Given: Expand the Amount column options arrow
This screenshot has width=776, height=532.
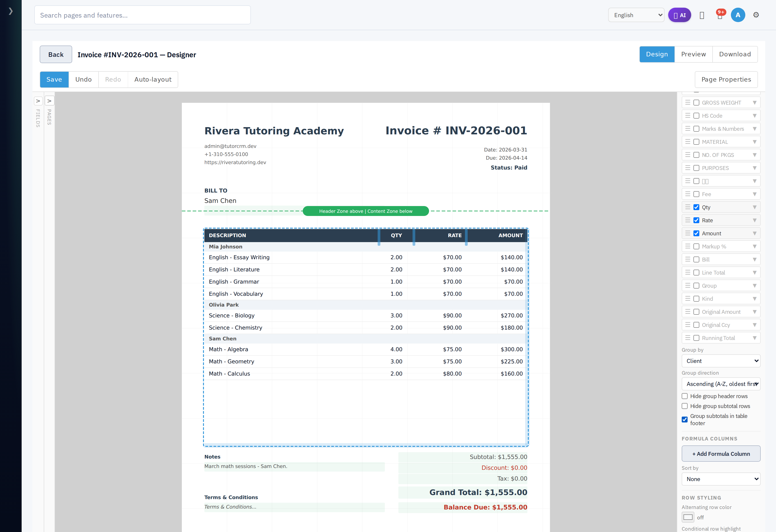Looking at the screenshot, I should point(755,233).
